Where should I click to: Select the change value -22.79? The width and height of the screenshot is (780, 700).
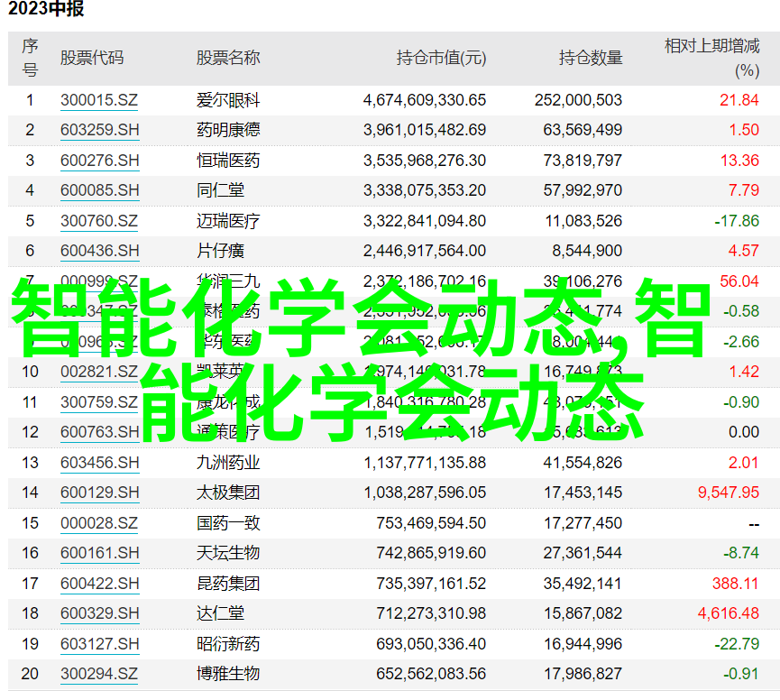click(737, 644)
